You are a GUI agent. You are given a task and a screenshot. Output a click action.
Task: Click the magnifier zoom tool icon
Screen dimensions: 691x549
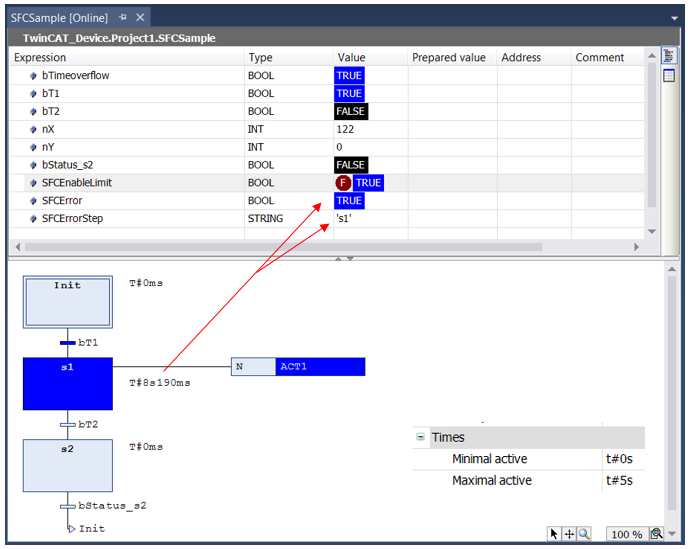point(584,534)
